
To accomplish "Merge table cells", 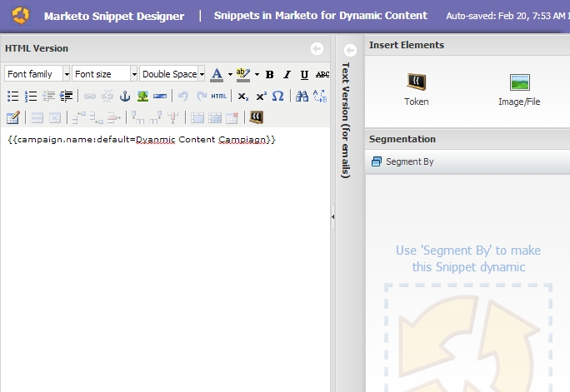I will pyautogui.click(x=215, y=118).
